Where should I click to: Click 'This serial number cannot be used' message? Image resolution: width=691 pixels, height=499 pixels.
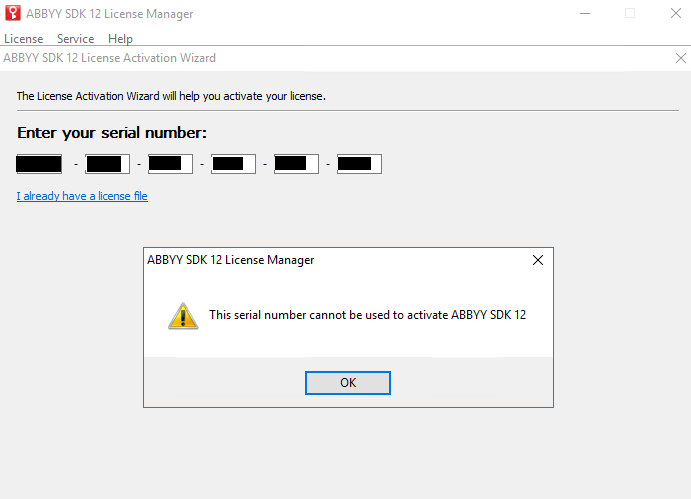pyautogui.click(x=368, y=315)
